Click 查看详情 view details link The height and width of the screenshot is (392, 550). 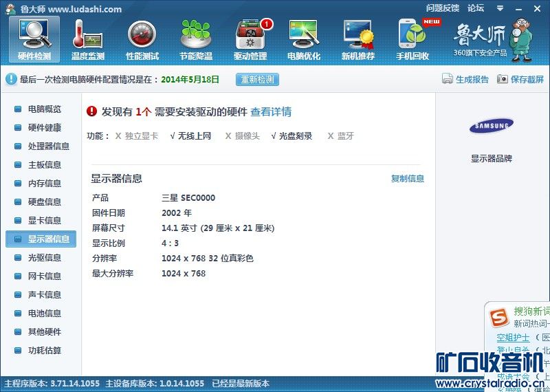pyautogui.click(x=271, y=112)
